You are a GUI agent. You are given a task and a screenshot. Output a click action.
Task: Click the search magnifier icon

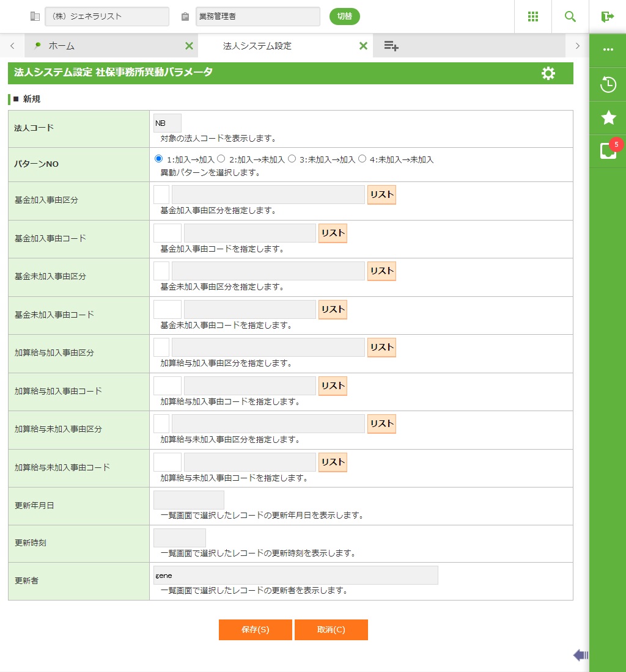570,16
